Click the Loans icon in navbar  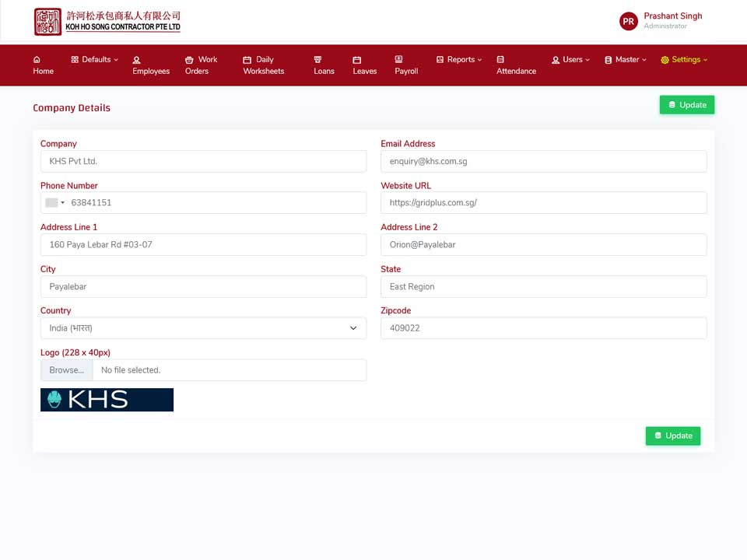[317, 60]
